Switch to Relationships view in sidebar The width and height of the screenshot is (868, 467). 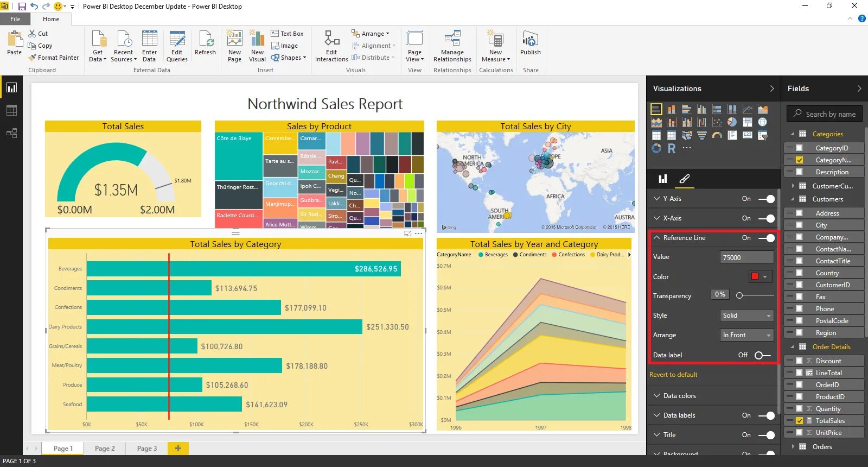[x=11, y=133]
